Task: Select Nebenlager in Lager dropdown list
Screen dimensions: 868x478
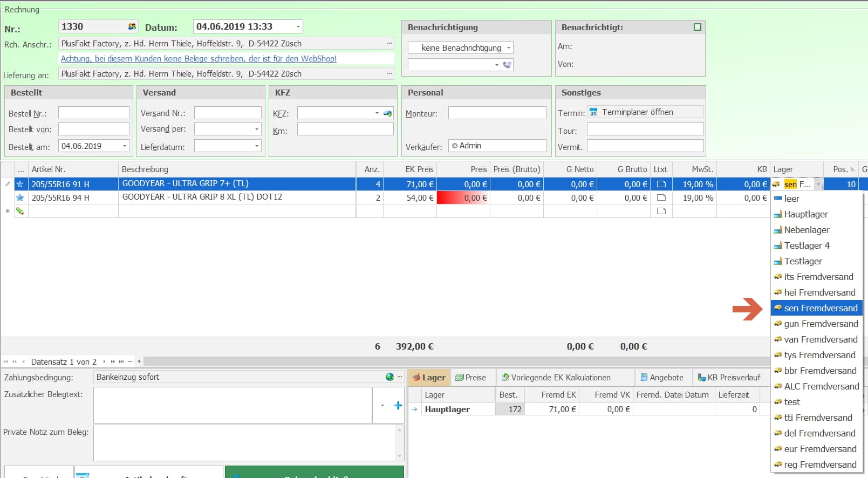Action: pyautogui.click(x=817, y=230)
